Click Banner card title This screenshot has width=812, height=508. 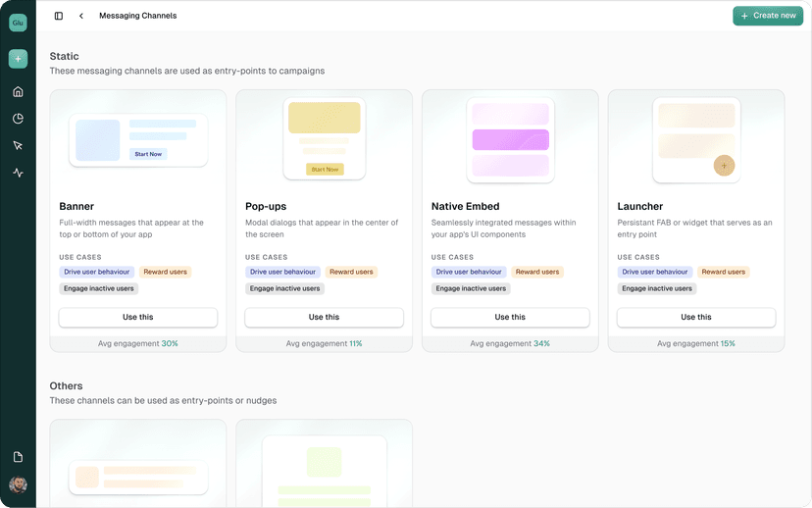76,206
